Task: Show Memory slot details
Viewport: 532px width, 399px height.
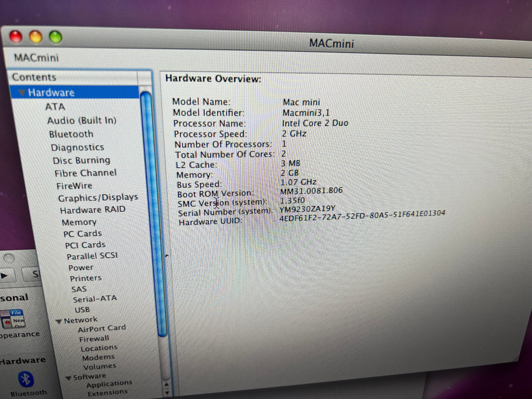Action: click(x=79, y=222)
